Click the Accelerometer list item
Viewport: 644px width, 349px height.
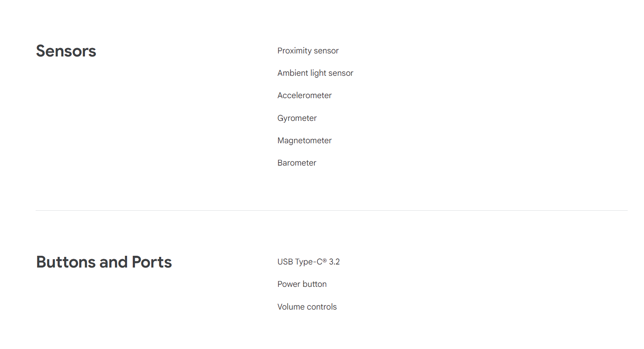coord(305,95)
